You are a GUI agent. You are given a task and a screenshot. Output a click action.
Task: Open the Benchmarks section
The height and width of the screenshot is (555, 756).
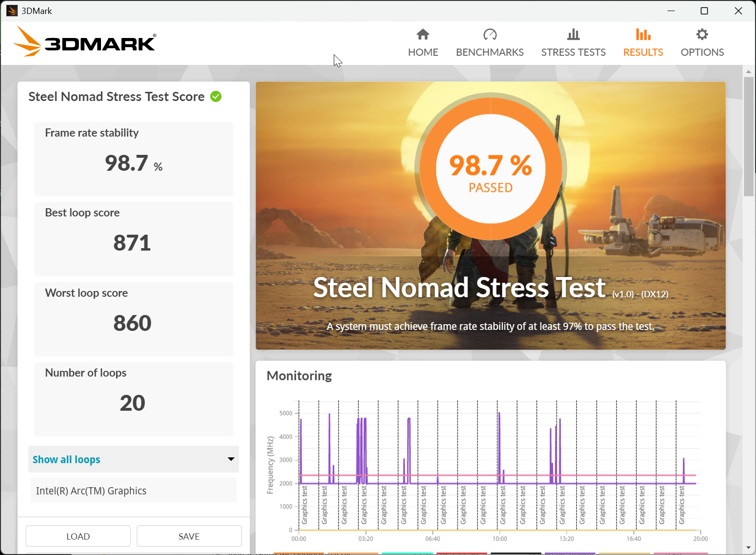pyautogui.click(x=490, y=43)
